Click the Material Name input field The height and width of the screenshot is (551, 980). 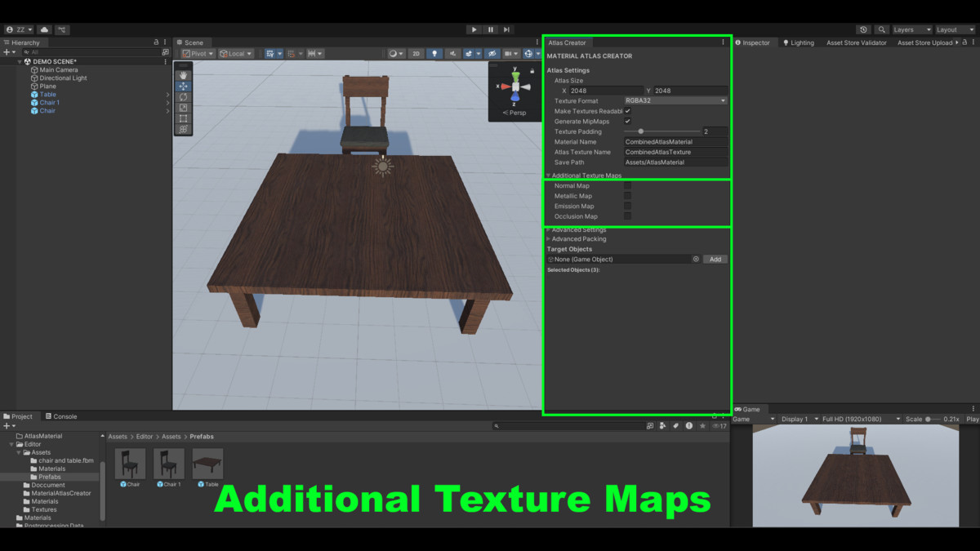pyautogui.click(x=675, y=142)
